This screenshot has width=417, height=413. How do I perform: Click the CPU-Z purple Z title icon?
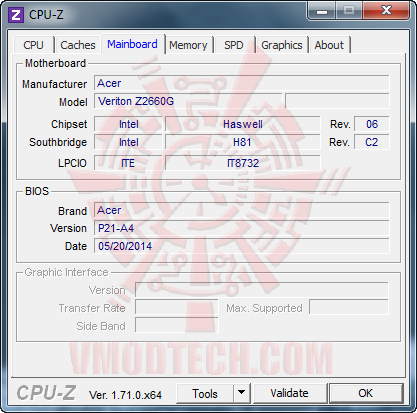(16, 15)
